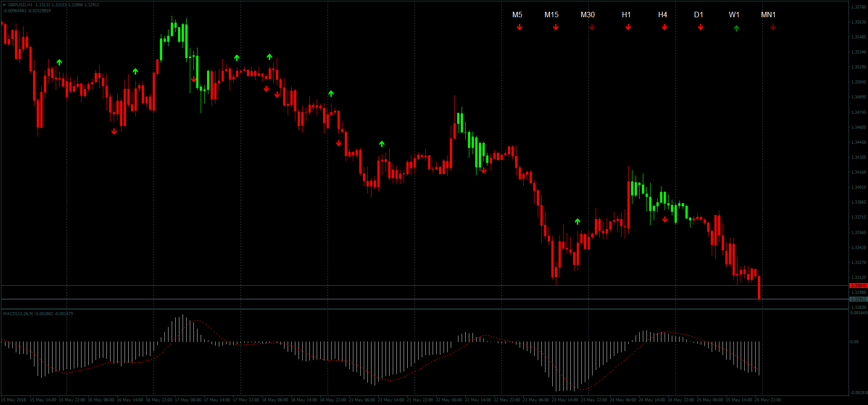
Task: Click the green up arrow under W1
Action: coord(737,28)
